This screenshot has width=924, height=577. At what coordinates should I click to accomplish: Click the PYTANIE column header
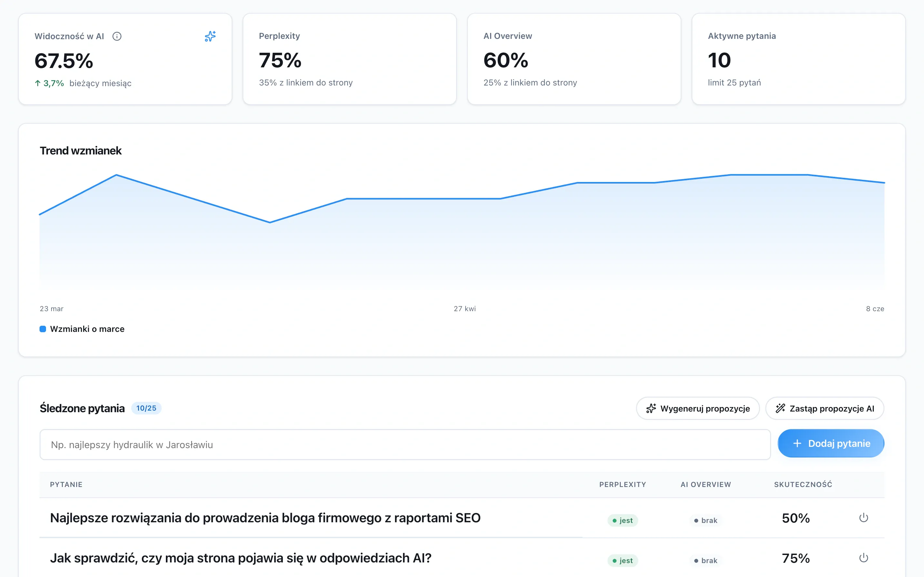(66, 484)
